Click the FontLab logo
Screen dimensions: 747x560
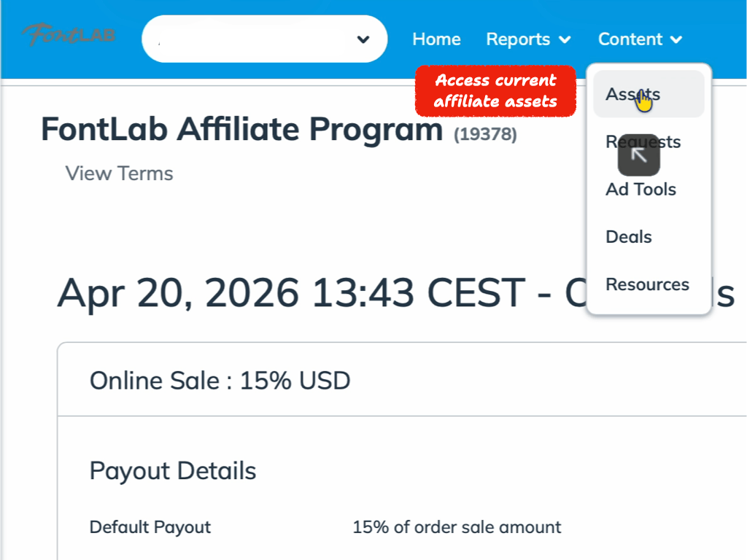coord(68,35)
